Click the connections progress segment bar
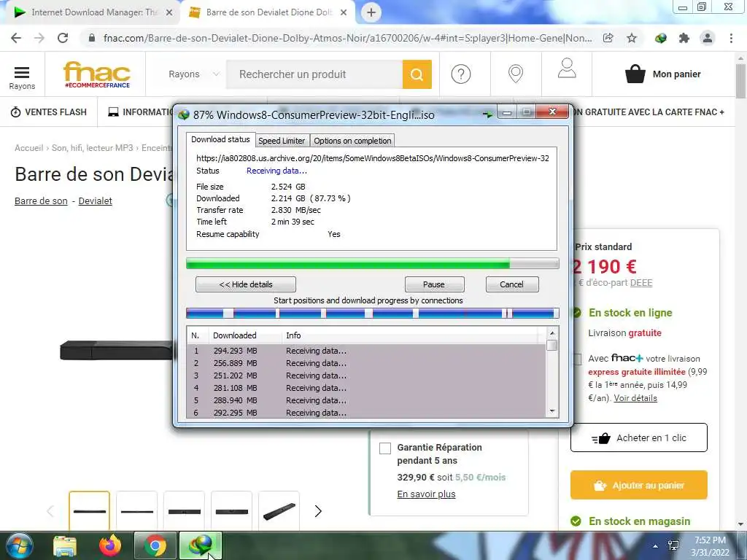The width and height of the screenshot is (747, 560). 373,314
